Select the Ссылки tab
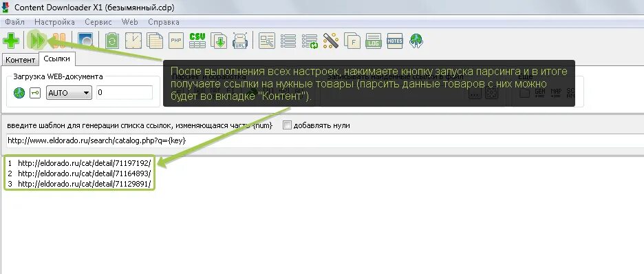The image size is (644, 274). coord(56,59)
